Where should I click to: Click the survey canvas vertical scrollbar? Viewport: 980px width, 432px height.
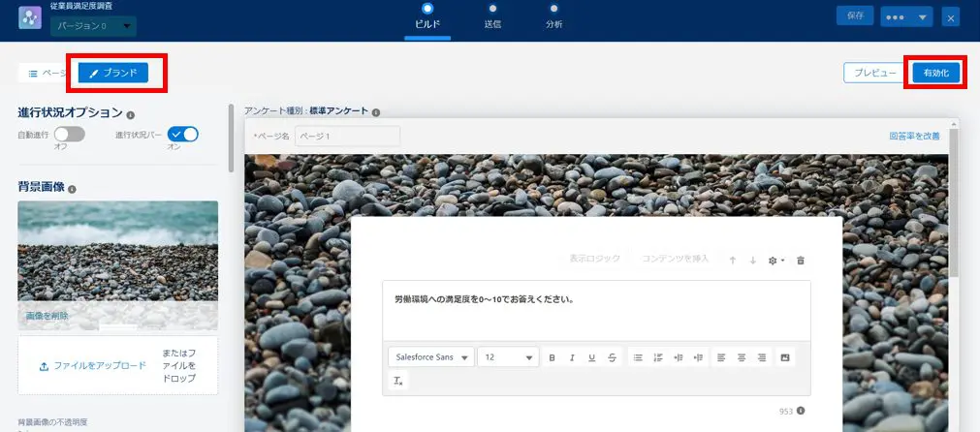[954, 202]
